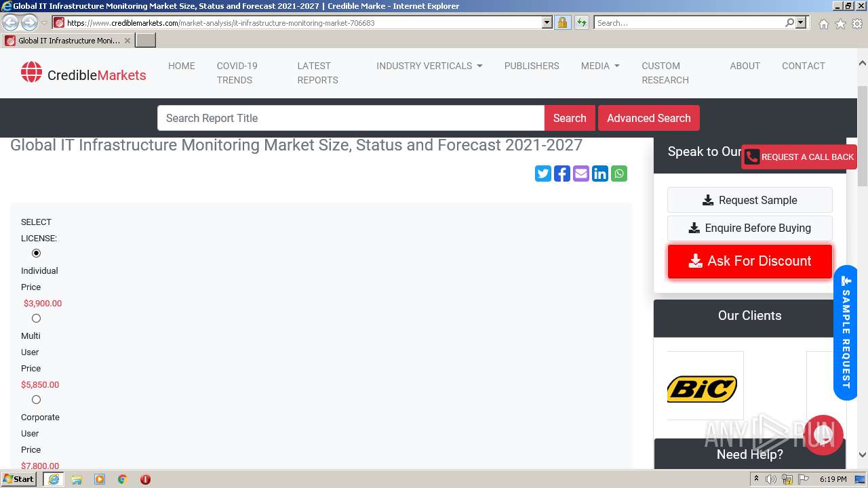
Task: Focus the browser Search box
Action: pos(688,22)
